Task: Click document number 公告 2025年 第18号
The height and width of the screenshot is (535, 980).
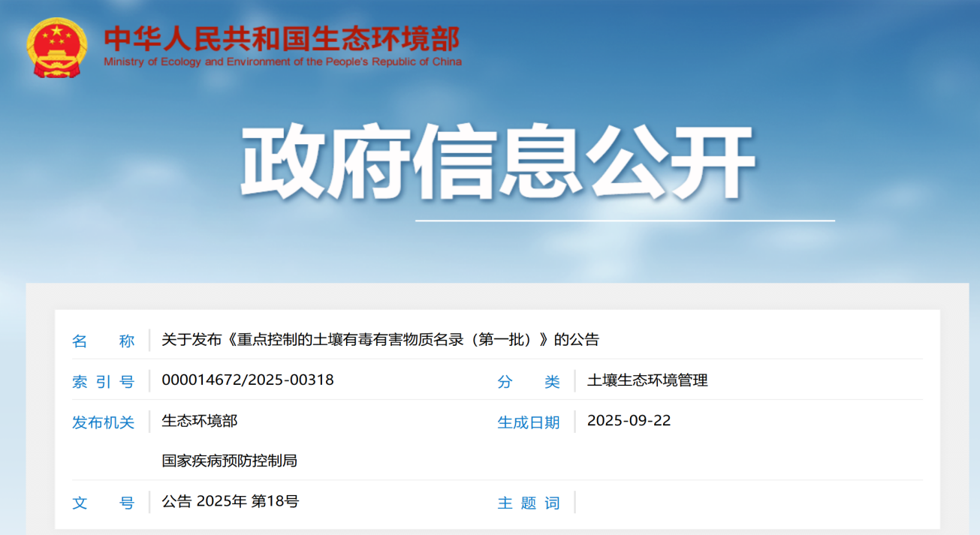Action: 230,501
